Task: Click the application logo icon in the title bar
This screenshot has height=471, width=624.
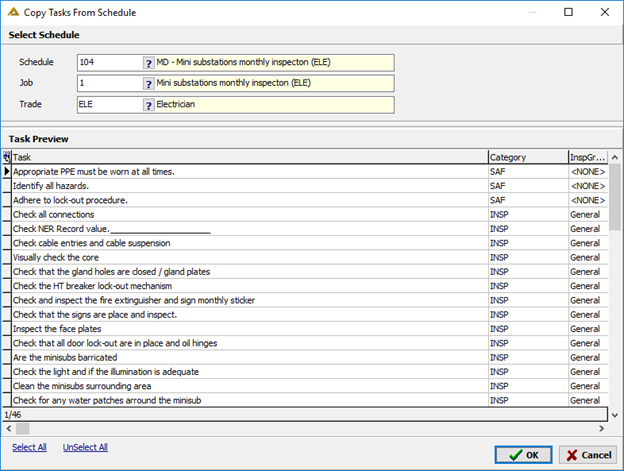Action: coord(13,12)
